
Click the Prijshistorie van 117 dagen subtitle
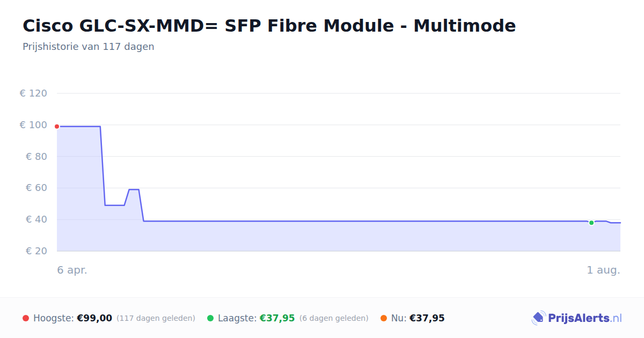coord(89,47)
